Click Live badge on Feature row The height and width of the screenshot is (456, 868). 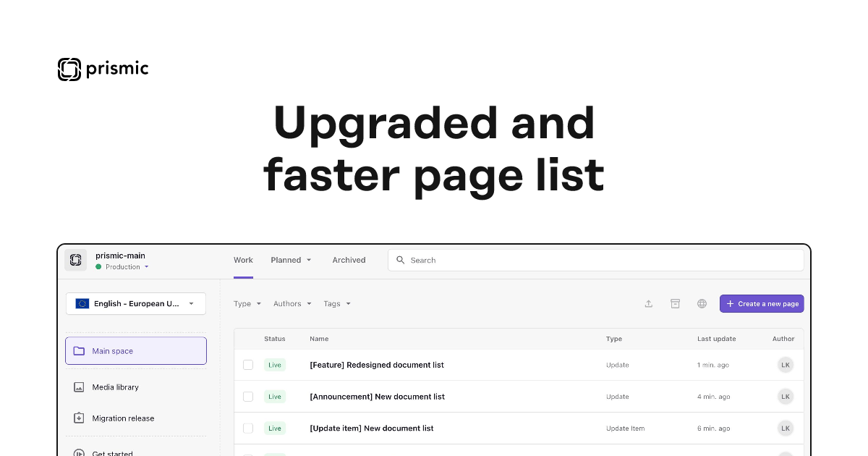point(275,365)
